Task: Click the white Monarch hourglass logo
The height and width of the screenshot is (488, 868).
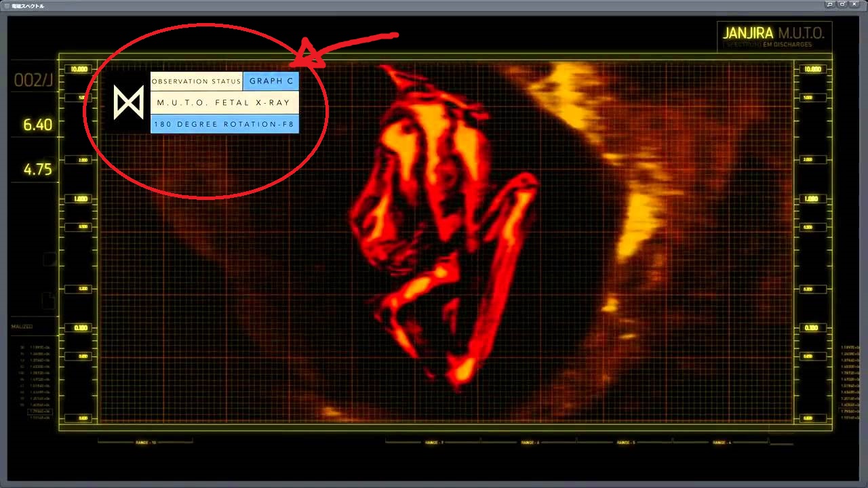Action: point(128,103)
